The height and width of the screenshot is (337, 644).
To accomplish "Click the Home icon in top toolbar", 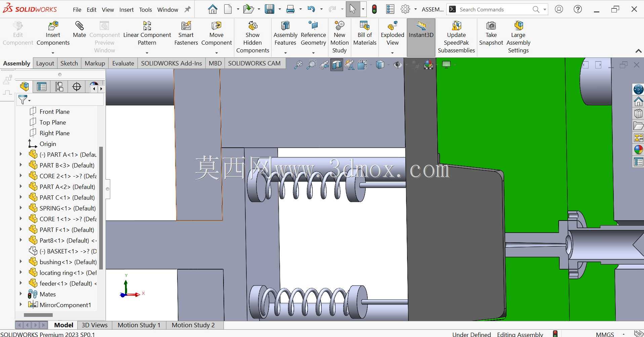I will pyautogui.click(x=212, y=9).
